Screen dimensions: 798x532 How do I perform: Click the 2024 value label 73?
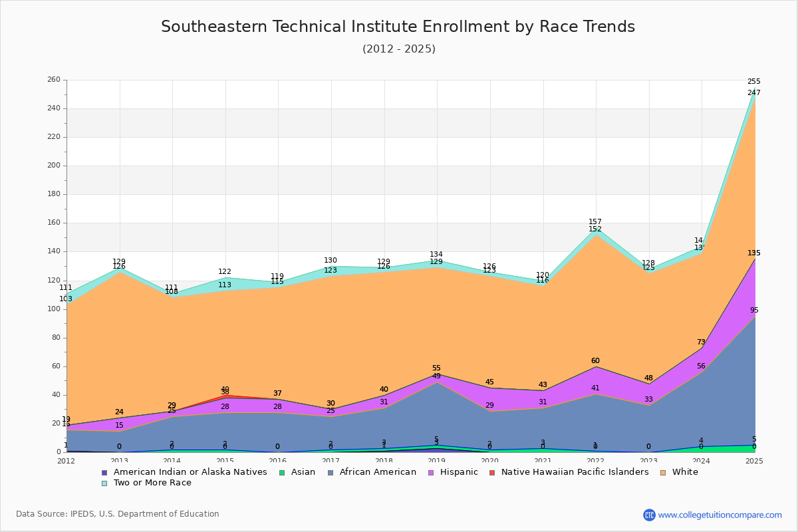(x=701, y=342)
